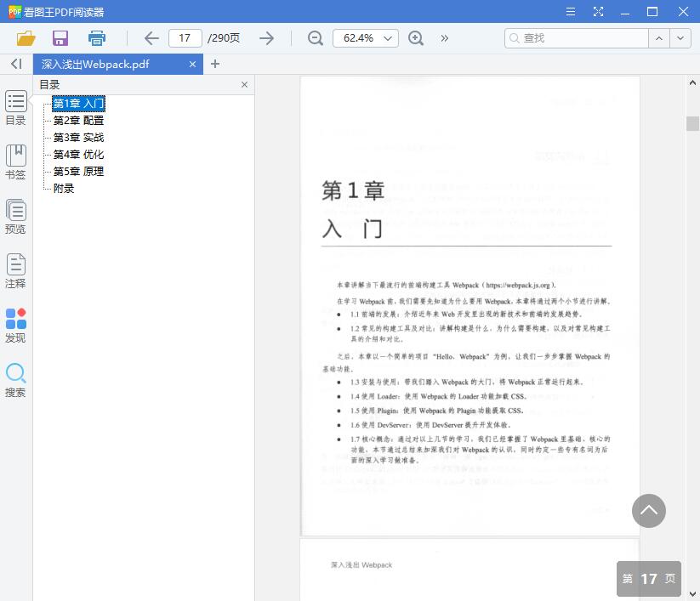The width and height of the screenshot is (700, 601).
Task: Print the PDF using the printer icon
Action: [x=96, y=38]
